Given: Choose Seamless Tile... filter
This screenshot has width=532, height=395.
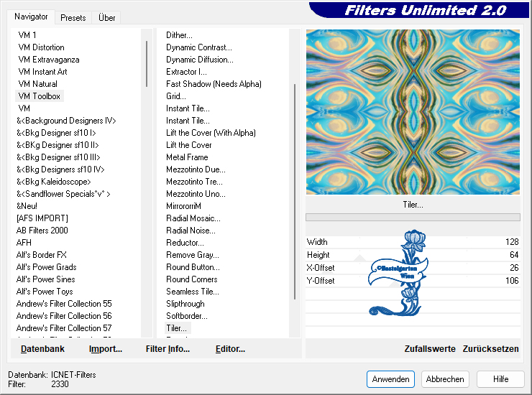Looking at the screenshot, I should point(193,292).
